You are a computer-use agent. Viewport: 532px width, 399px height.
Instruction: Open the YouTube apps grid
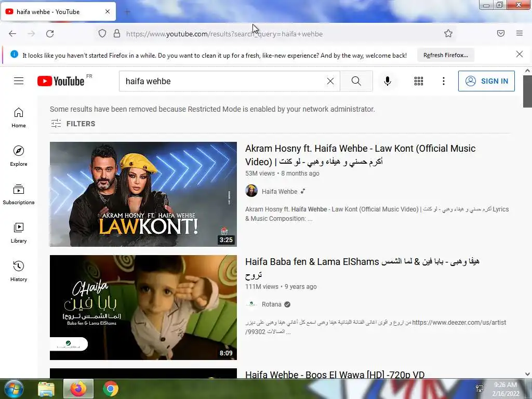point(419,81)
